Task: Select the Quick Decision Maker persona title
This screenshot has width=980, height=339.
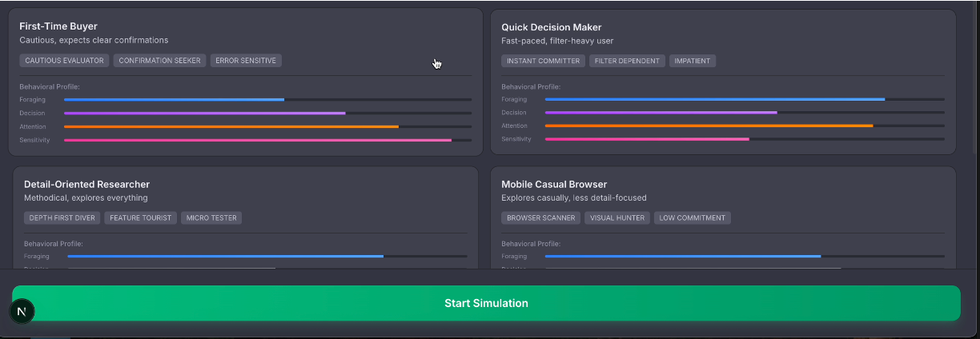Action: tap(552, 27)
